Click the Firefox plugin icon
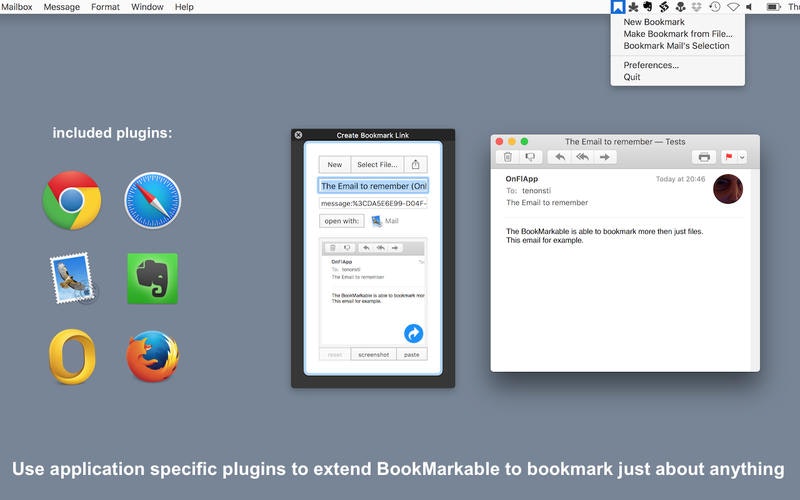This screenshot has width=800, height=500. point(153,356)
